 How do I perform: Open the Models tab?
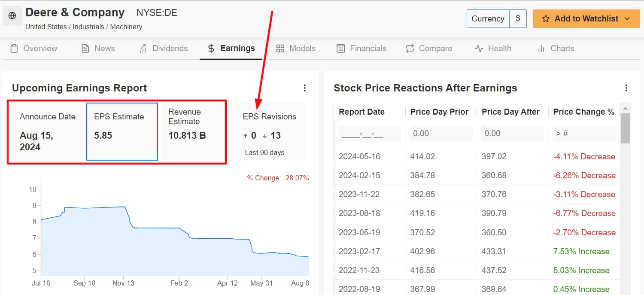click(x=296, y=49)
